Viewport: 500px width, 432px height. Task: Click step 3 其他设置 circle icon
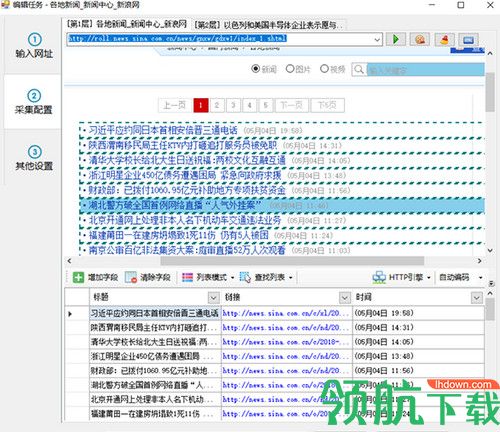[x=35, y=152]
